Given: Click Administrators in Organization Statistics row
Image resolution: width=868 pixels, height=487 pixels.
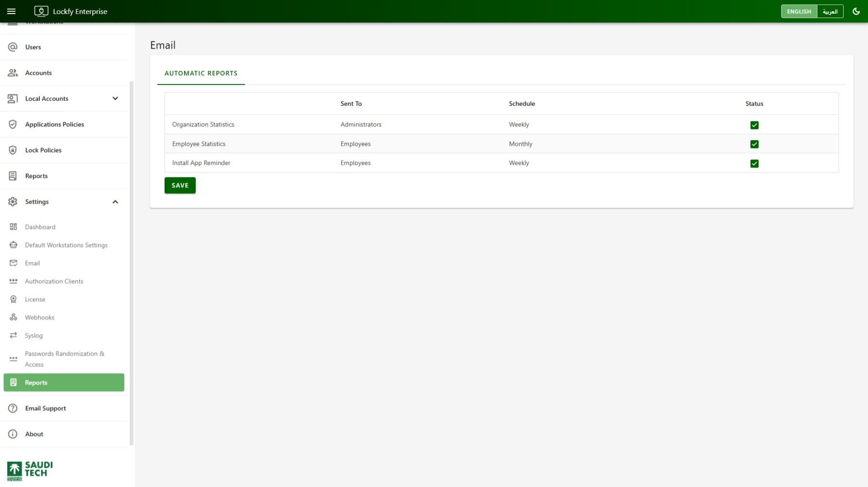Looking at the screenshot, I should (x=361, y=124).
